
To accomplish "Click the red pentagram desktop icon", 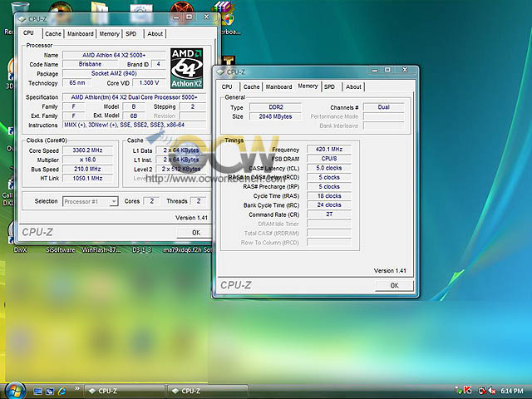I will point(182,7).
